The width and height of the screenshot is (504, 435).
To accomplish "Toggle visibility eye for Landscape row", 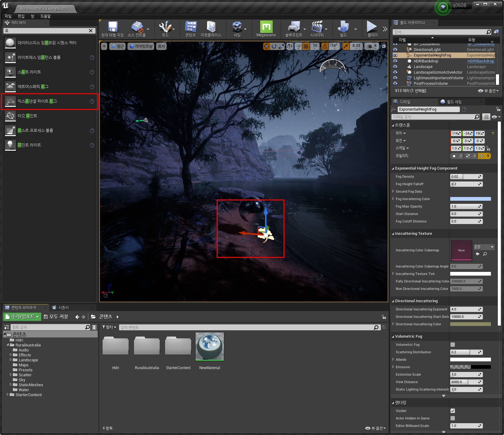I will click(395, 67).
